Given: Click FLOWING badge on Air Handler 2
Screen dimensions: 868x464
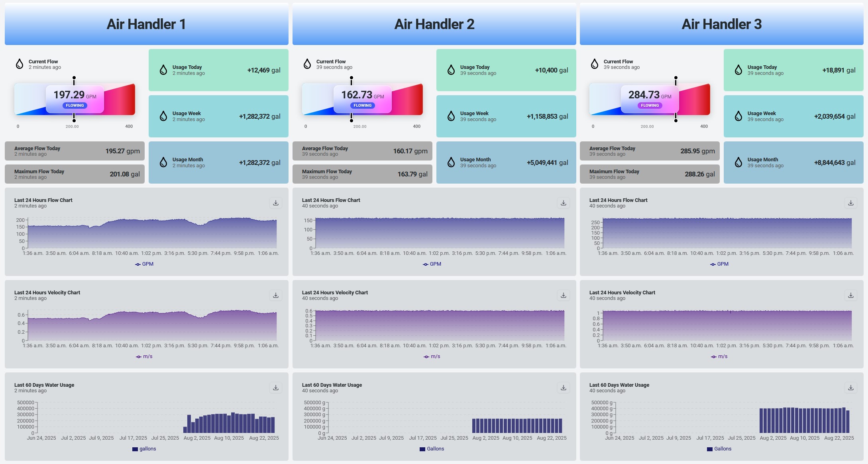Looking at the screenshot, I should click(x=363, y=106).
